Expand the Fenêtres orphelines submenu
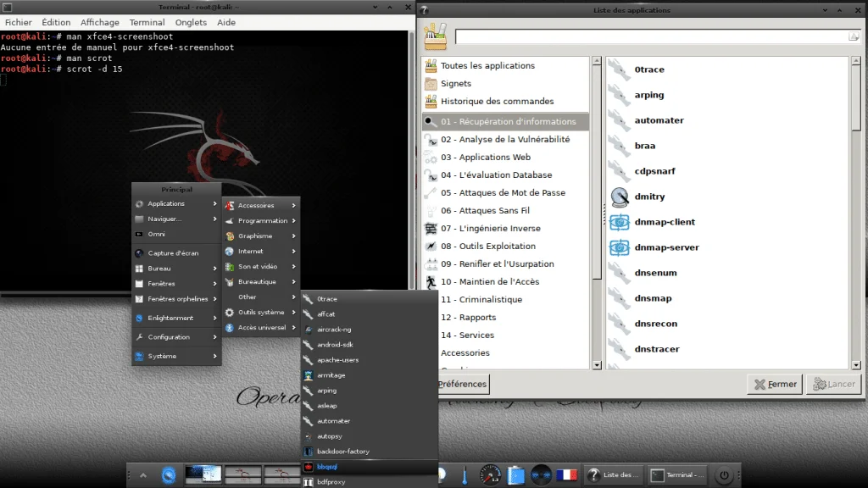868x488 pixels. click(176, 299)
